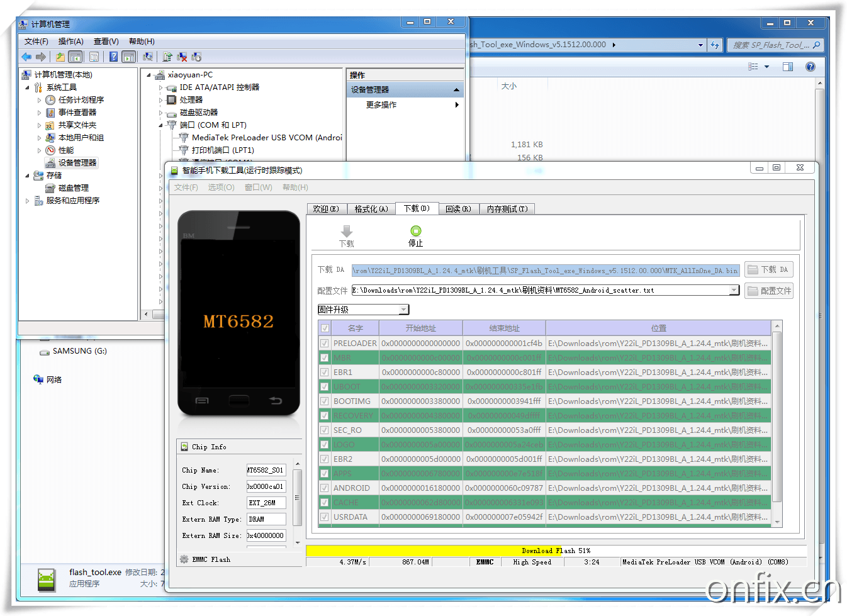Open the scatter file path dropdown arrow
This screenshot has height=616, width=847.
click(734, 290)
